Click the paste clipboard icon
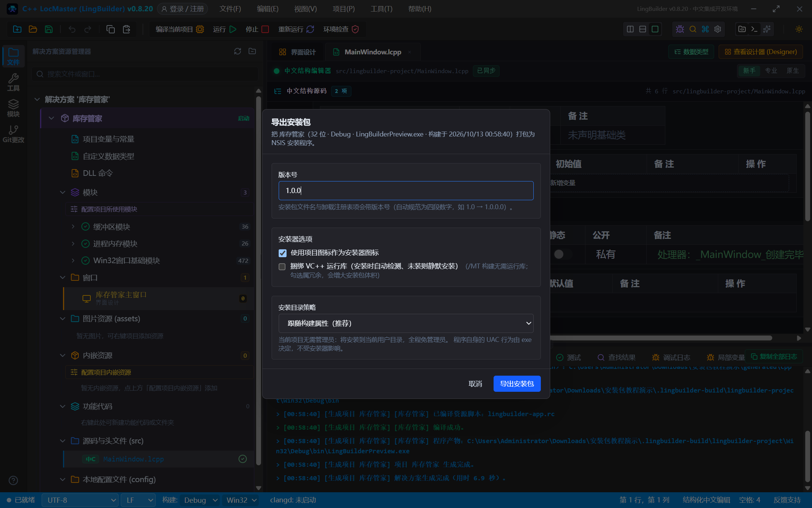The height and width of the screenshot is (508, 812). coord(126,29)
